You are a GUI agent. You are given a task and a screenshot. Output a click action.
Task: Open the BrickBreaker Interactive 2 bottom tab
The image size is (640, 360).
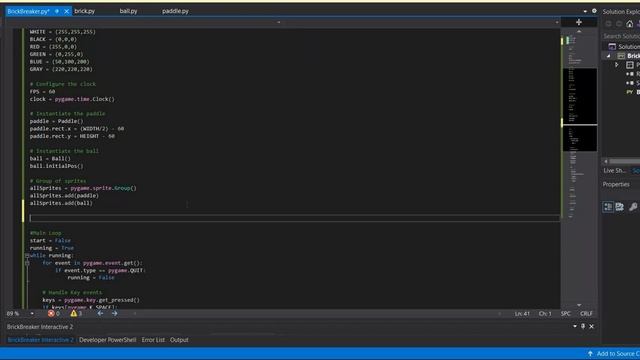pyautogui.click(x=40, y=340)
